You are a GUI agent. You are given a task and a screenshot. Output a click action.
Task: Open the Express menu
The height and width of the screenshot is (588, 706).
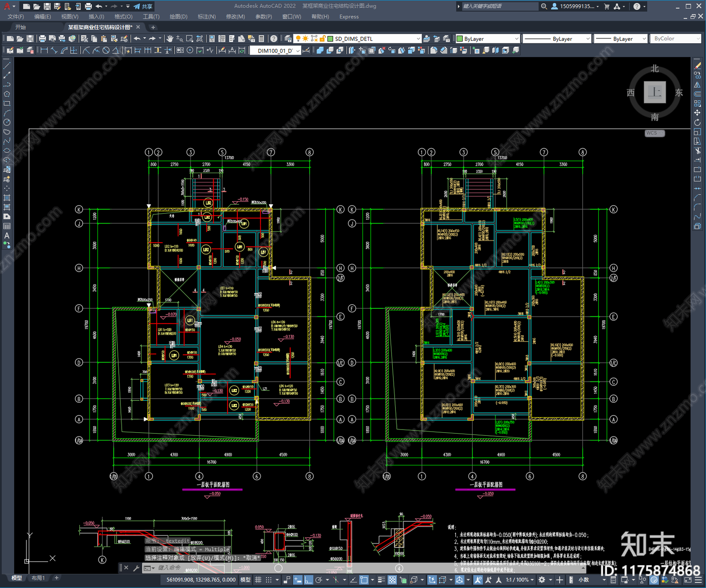(x=349, y=17)
